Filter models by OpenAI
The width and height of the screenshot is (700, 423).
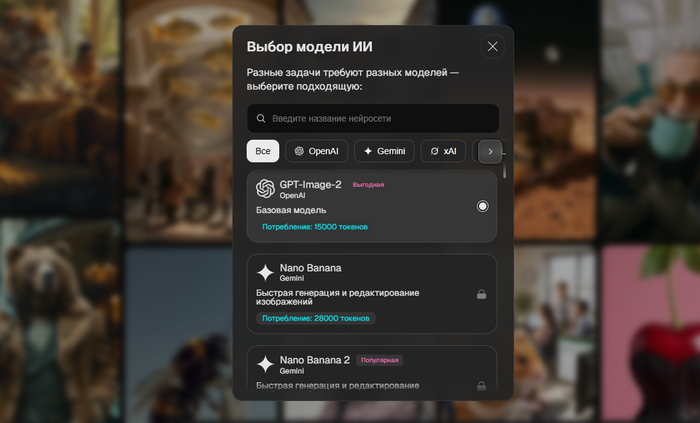click(317, 151)
